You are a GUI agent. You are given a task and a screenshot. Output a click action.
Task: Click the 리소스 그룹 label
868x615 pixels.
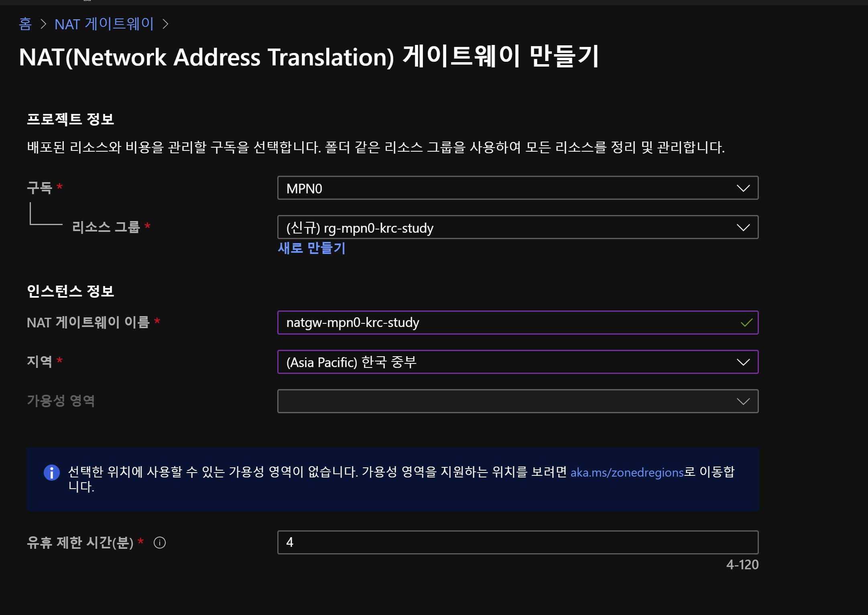pos(106,227)
